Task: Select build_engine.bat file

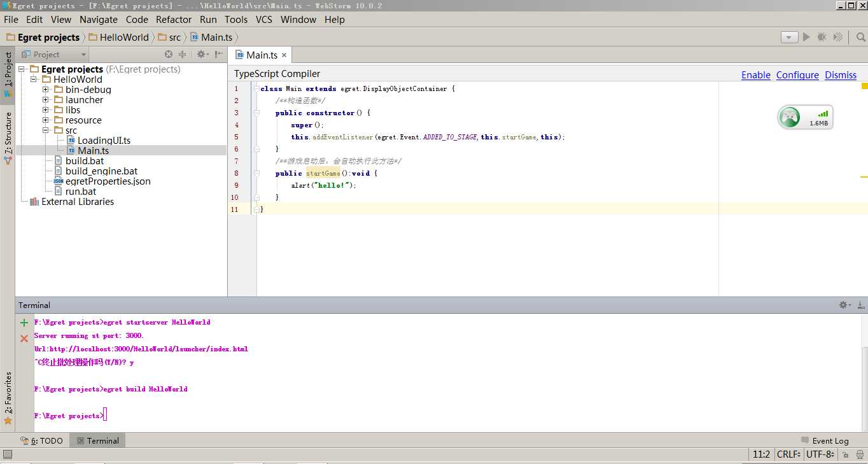Action: click(x=96, y=171)
